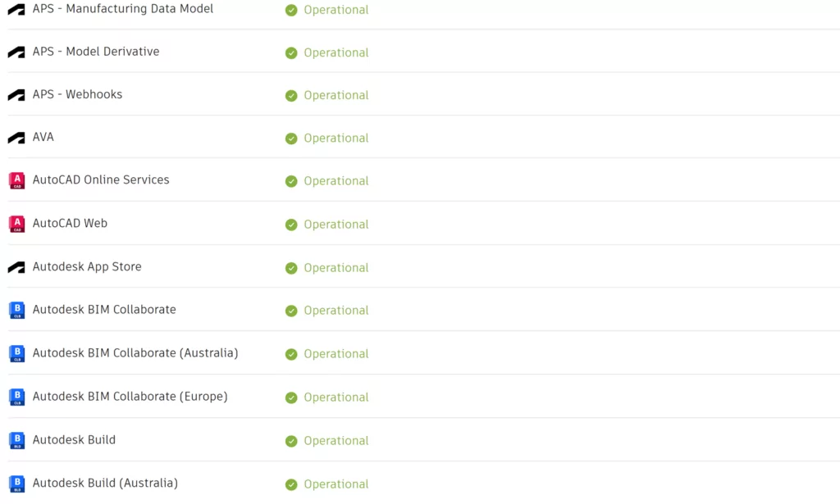The width and height of the screenshot is (840, 504).
Task: Click the Autodesk Build (Australia) app icon
Action: (x=16, y=484)
